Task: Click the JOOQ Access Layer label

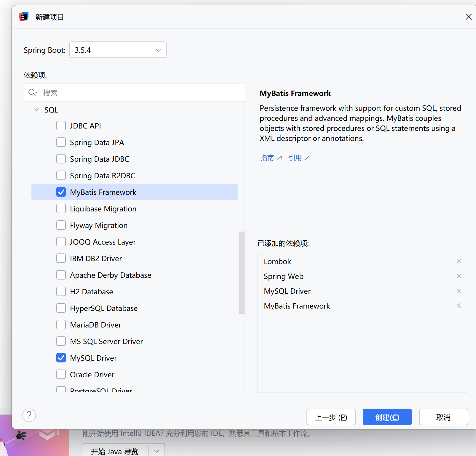Action: (103, 242)
